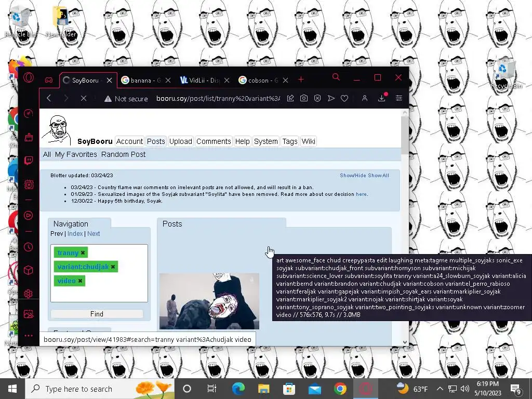Viewport: 532px width, 399px height.
Task: Click Show All in the blotter
Action: [378, 176]
